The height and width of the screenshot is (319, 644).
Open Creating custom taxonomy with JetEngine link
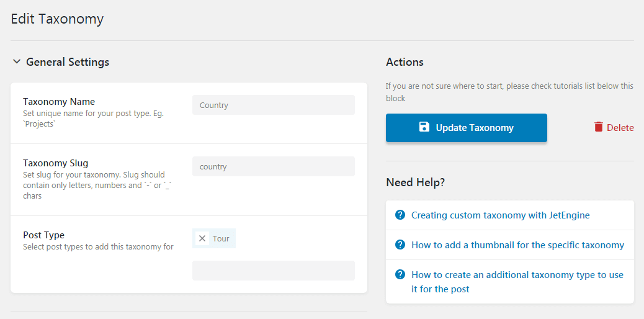click(x=500, y=215)
